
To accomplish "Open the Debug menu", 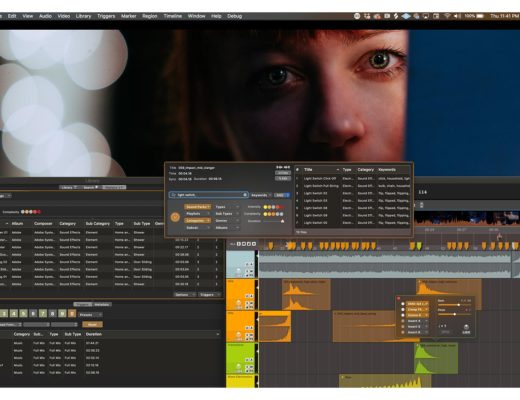I will (x=234, y=16).
